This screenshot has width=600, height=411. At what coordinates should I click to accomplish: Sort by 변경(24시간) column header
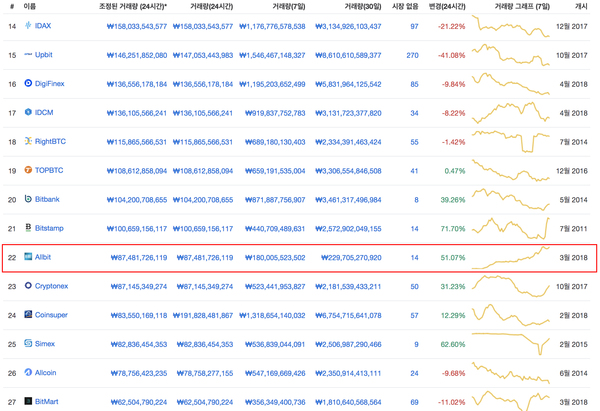point(447,6)
